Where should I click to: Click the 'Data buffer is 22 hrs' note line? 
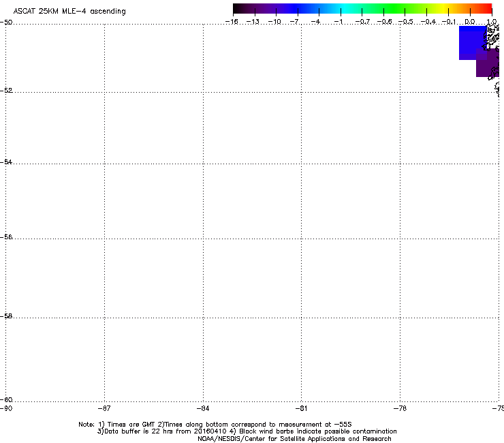click(x=247, y=431)
